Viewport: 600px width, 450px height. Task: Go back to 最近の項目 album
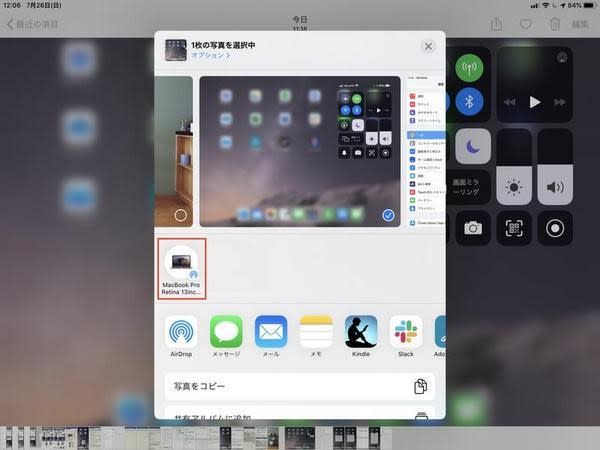pyautogui.click(x=33, y=24)
